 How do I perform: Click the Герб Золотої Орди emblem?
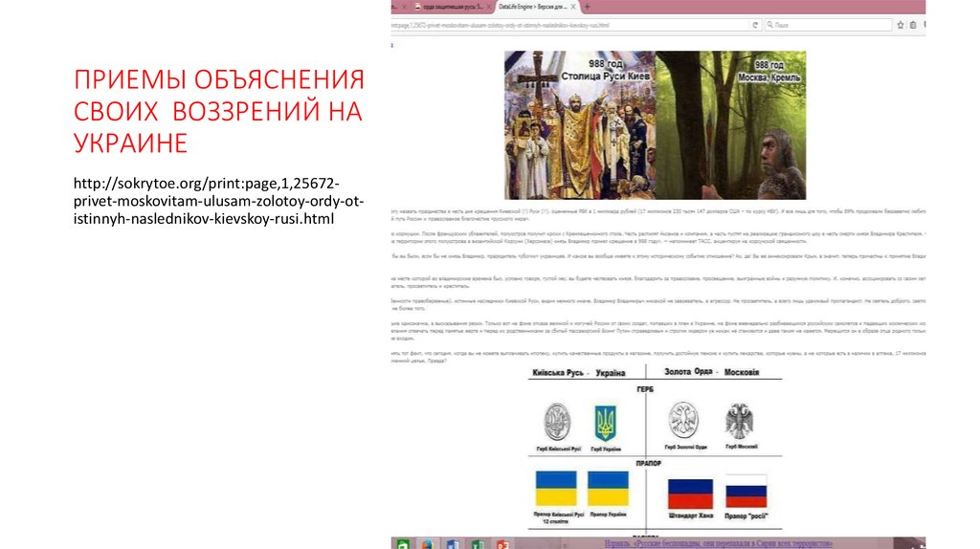click(x=683, y=420)
